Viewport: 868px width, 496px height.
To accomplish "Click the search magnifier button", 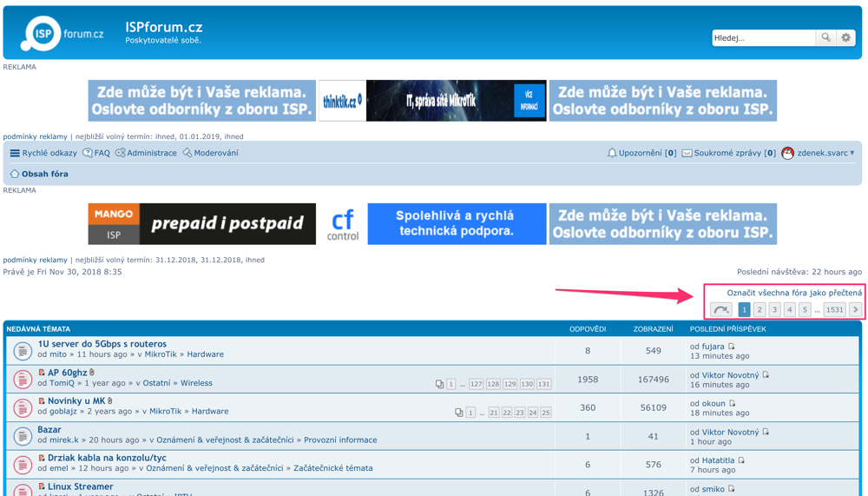I will pos(825,37).
